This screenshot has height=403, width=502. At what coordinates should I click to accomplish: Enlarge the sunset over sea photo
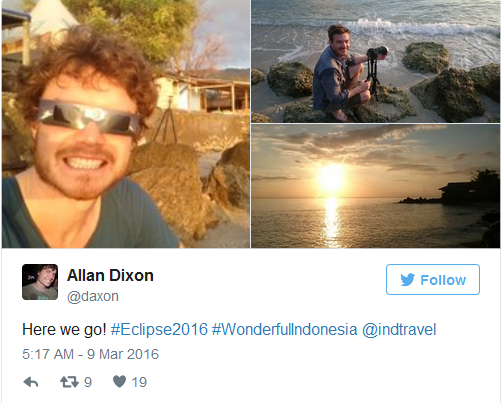click(x=376, y=186)
